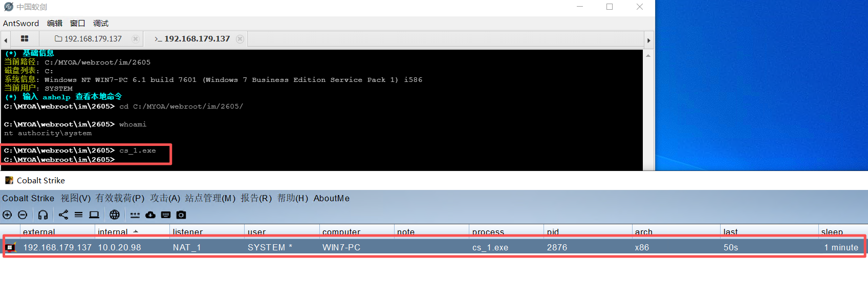Open the 有效载荷(P) menu
The width and height of the screenshot is (868, 299).
coord(120,198)
